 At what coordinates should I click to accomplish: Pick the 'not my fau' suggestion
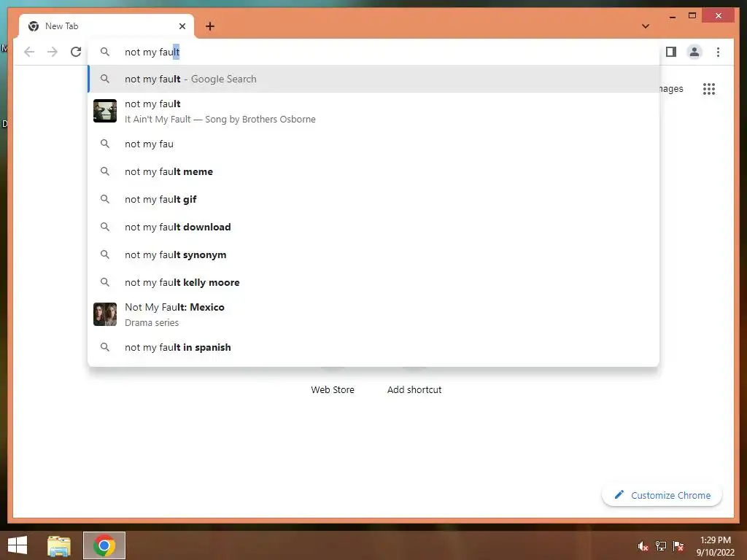(x=373, y=144)
